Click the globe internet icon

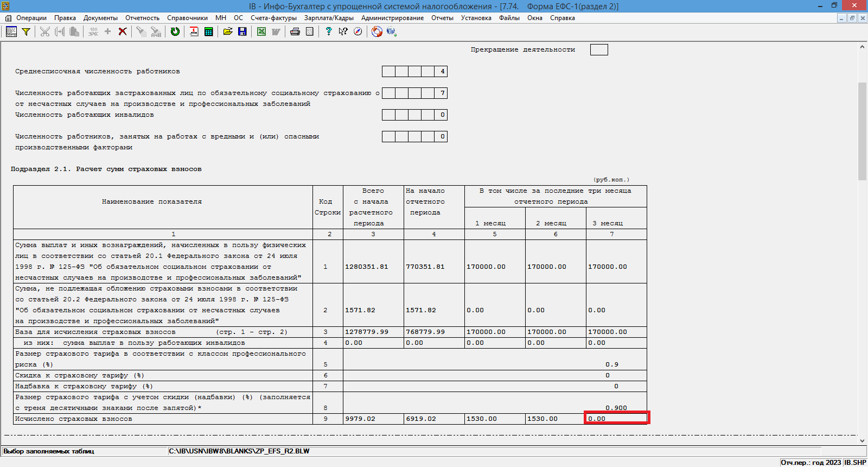pos(392,31)
